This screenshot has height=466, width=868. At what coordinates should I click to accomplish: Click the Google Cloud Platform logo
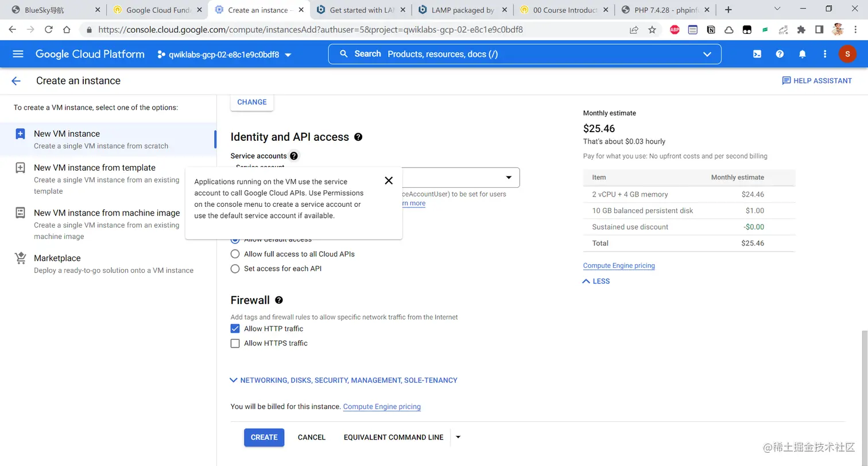(90, 54)
